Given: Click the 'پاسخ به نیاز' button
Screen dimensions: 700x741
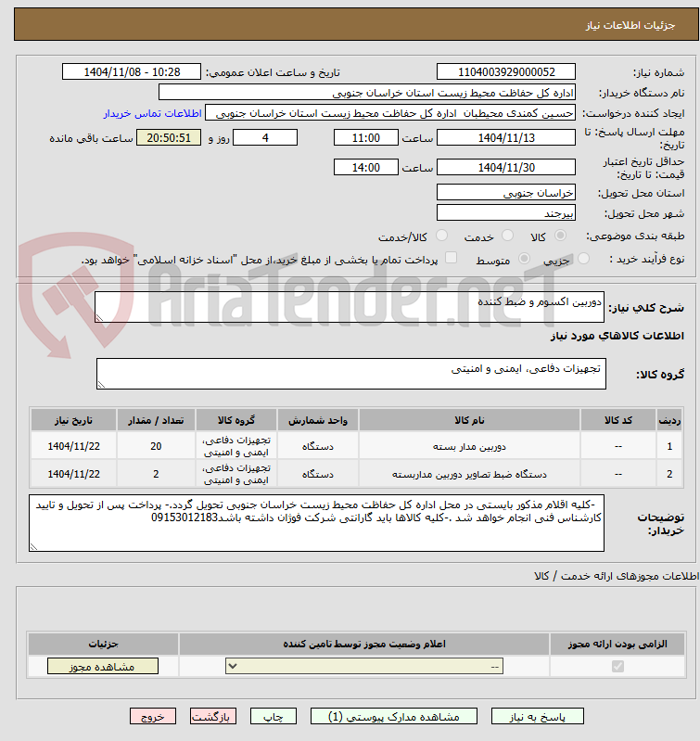Looking at the screenshot, I should coord(538,716).
